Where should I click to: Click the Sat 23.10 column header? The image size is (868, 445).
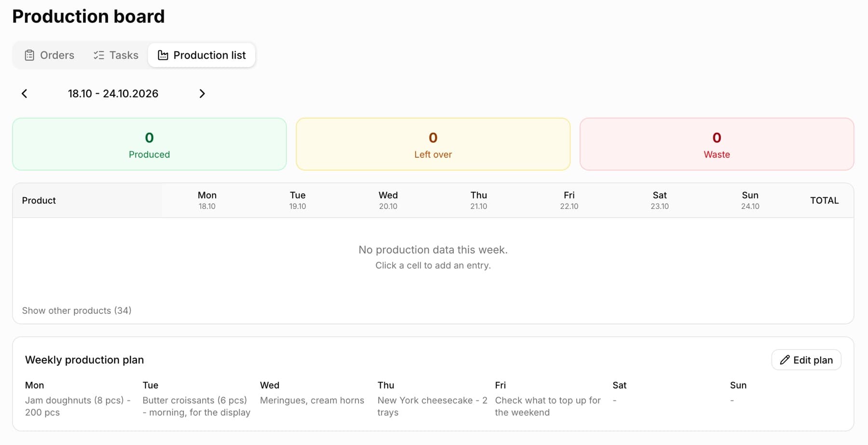click(x=660, y=200)
